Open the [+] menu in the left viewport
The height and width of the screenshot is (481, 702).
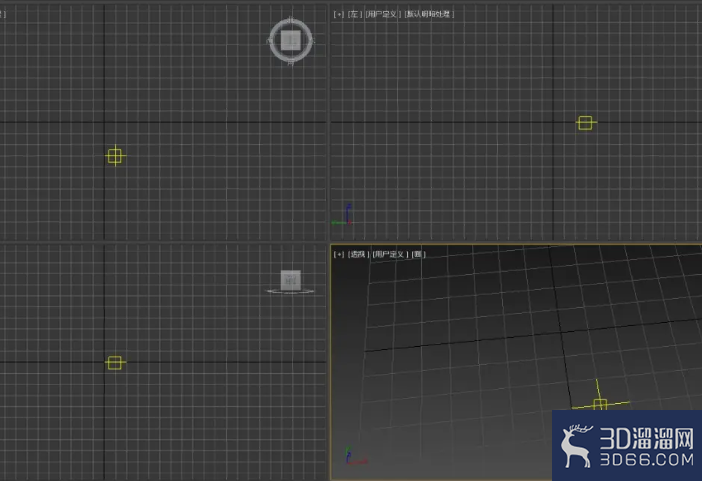(338, 14)
